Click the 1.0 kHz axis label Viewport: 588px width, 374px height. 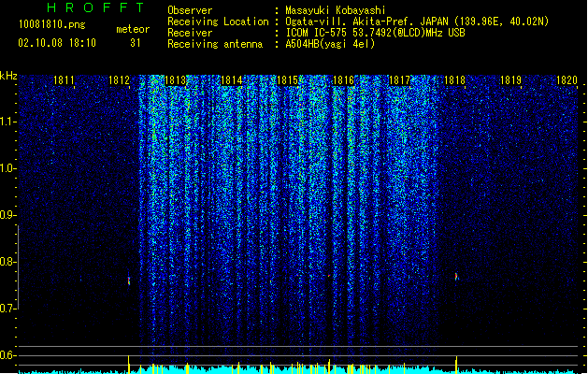[7, 168]
